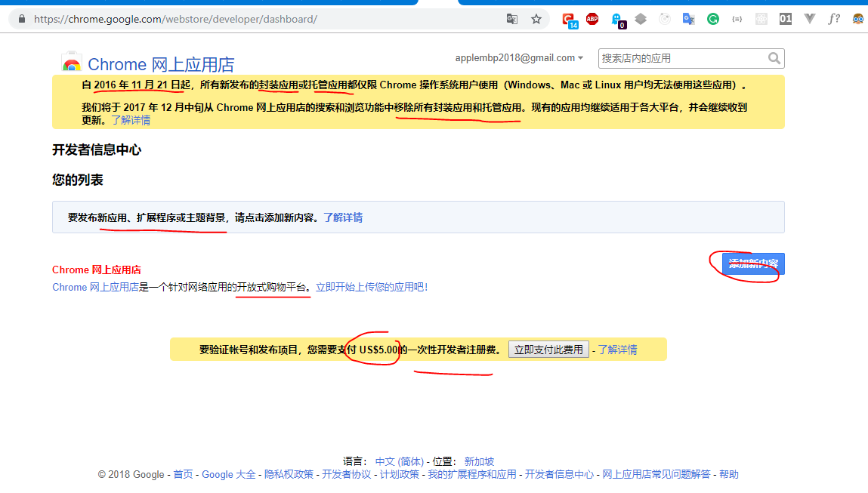Click the Chrome Web Store logo
Viewport: 868px width, 493px height.
click(x=72, y=63)
